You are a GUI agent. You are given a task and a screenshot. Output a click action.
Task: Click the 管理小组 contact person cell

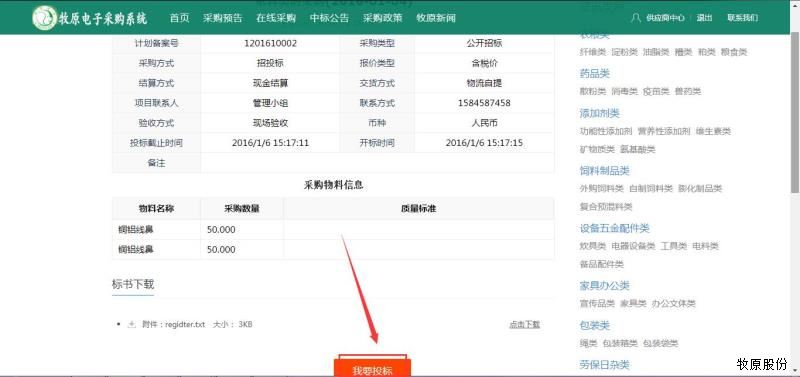click(270, 103)
